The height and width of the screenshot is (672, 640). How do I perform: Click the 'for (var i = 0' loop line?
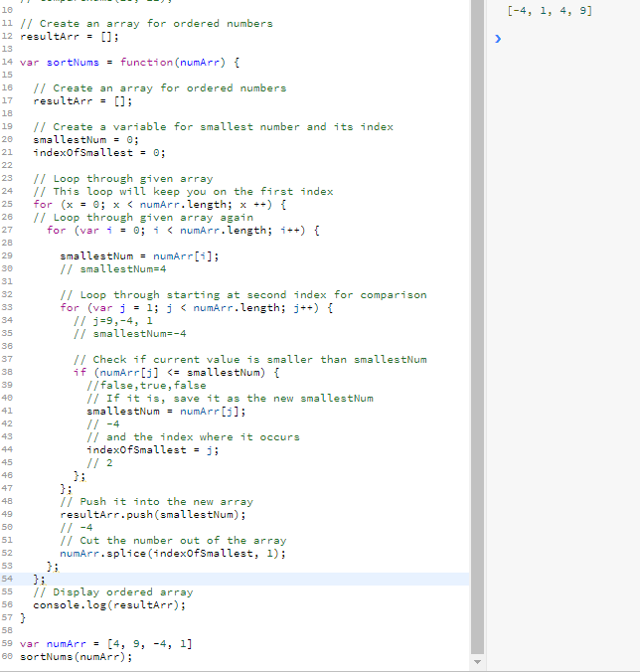(183, 231)
